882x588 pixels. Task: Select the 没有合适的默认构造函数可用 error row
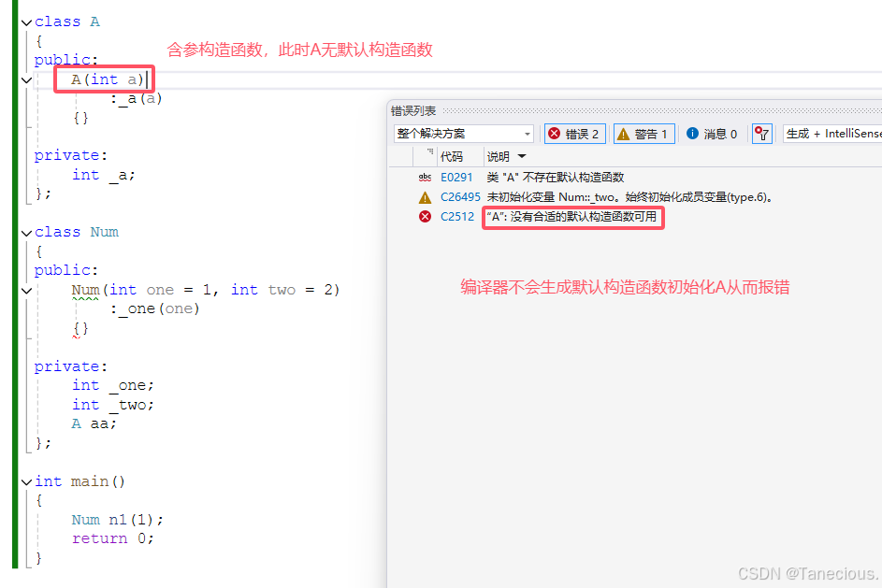pyautogui.click(x=636, y=217)
